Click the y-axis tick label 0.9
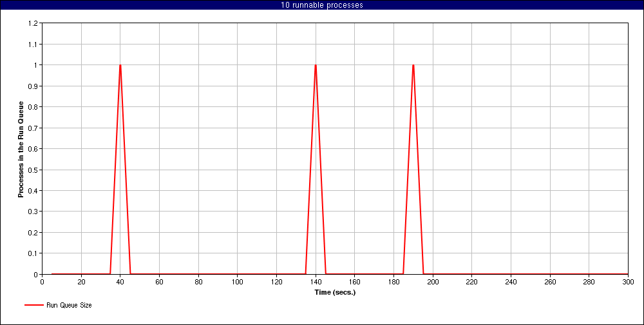 [34, 86]
